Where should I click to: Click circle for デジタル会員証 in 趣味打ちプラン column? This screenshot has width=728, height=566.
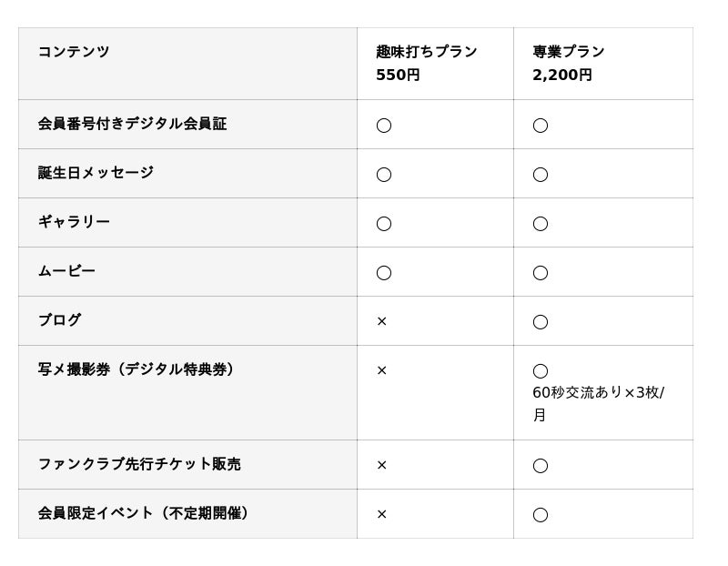pos(384,125)
